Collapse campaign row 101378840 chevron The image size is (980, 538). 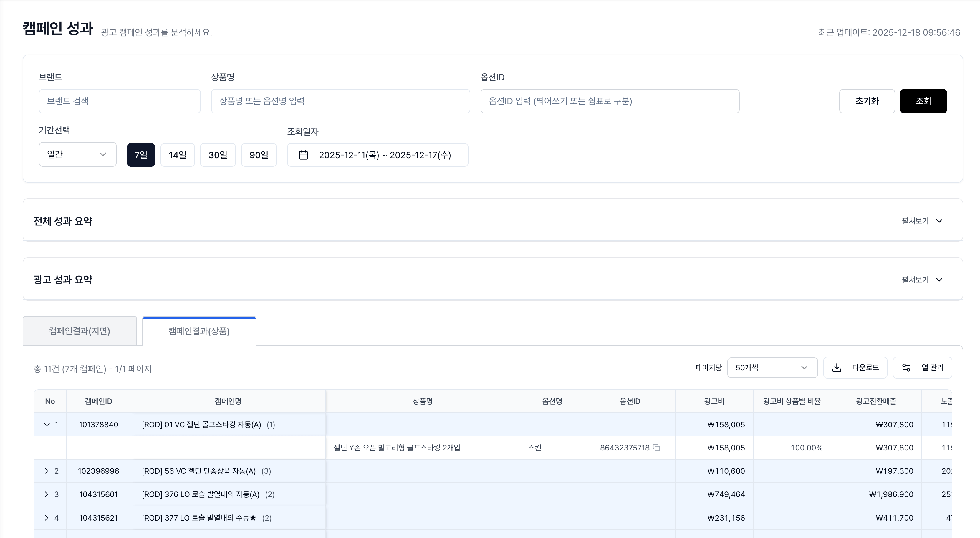pyautogui.click(x=47, y=425)
